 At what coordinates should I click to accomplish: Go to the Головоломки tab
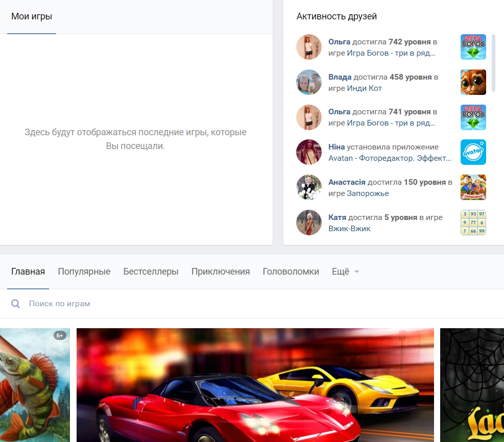pyautogui.click(x=291, y=272)
